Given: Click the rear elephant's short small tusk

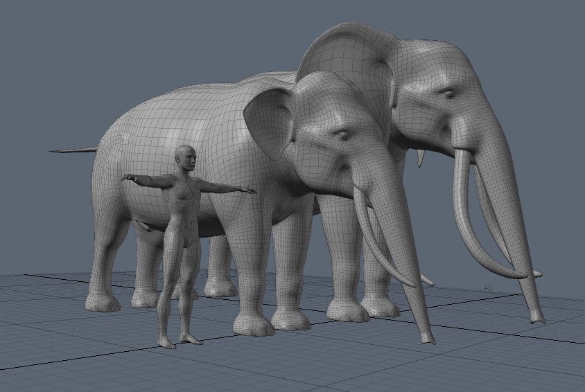Looking at the screenshot, I should tap(420, 159).
